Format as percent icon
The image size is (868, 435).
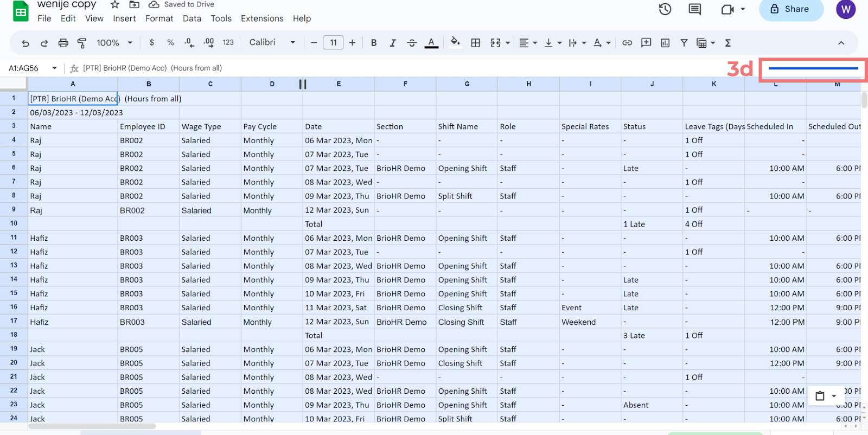click(x=170, y=42)
